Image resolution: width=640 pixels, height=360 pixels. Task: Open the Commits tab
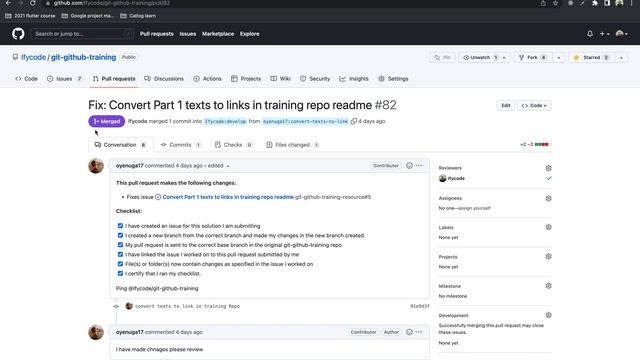click(181, 145)
